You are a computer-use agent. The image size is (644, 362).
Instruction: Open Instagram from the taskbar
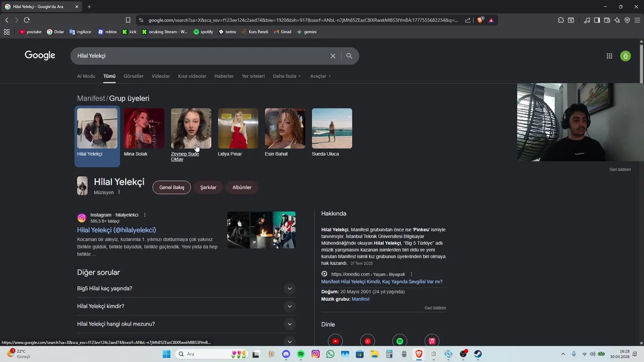pos(315,354)
